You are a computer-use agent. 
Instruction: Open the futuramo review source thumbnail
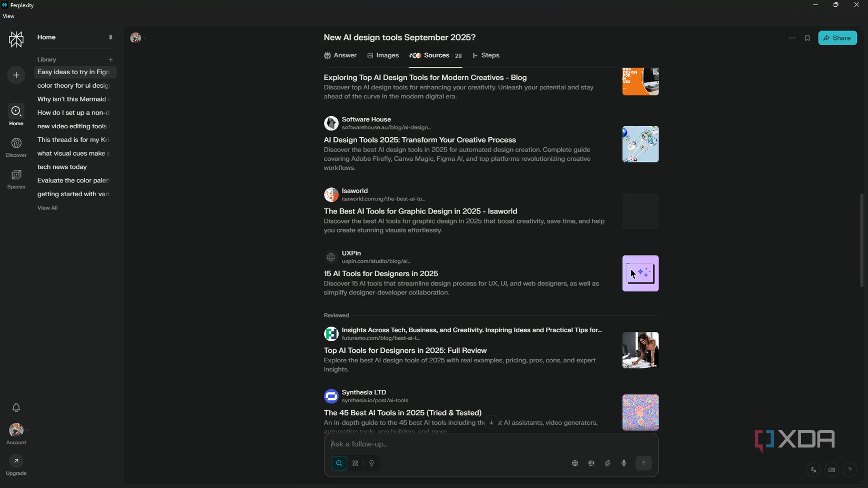640,350
